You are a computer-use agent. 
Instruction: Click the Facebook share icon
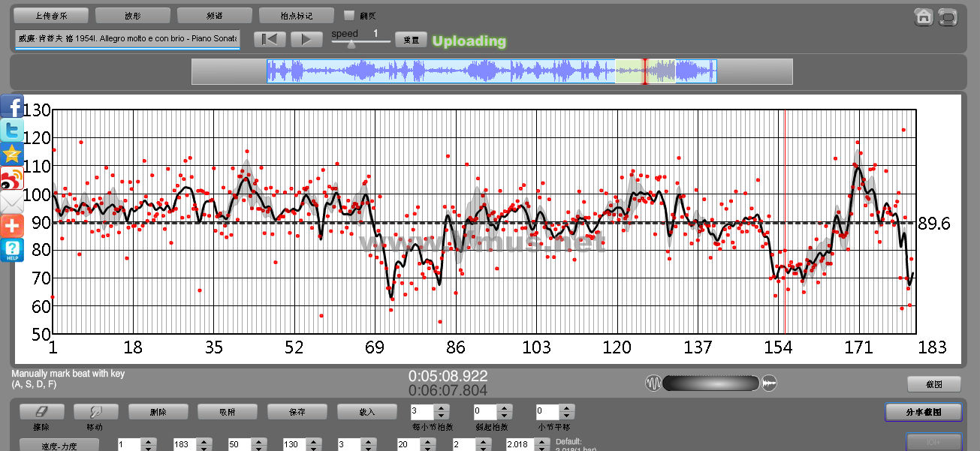(12, 107)
